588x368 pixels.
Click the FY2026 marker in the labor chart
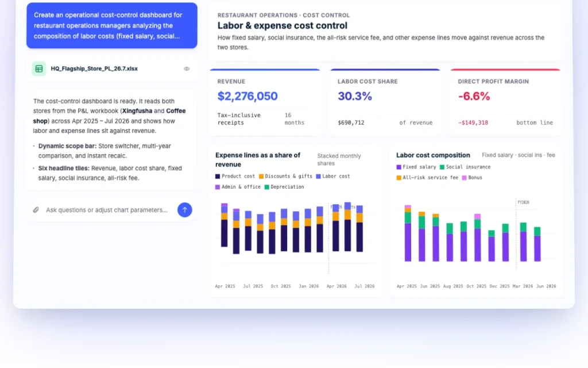pos(524,202)
